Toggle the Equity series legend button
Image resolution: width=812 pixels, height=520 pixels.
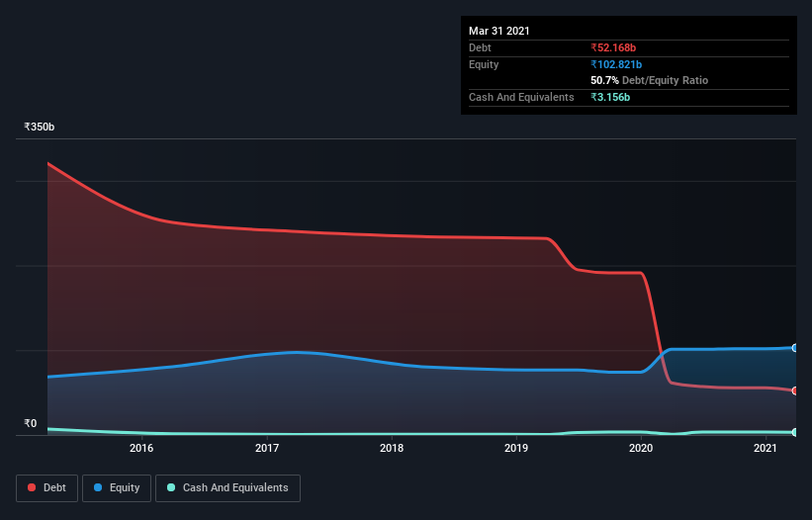click(117, 488)
